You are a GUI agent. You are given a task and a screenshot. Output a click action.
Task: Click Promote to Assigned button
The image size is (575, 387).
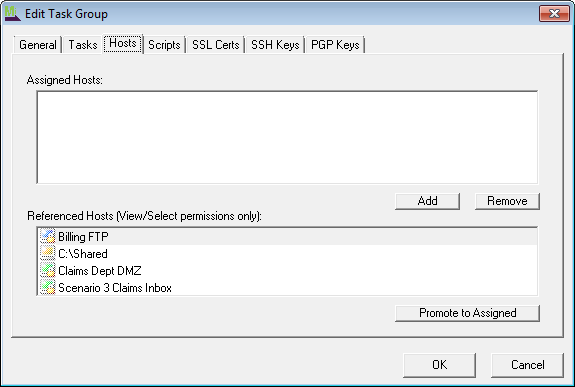pyautogui.click(x=467, y=313)
